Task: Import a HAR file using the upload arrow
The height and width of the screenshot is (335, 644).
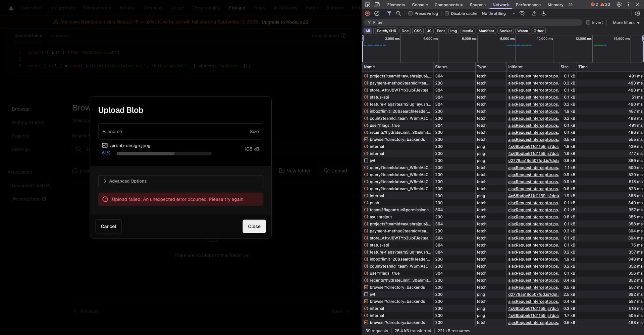Action: pyautogui.click(x=534, y=13)
